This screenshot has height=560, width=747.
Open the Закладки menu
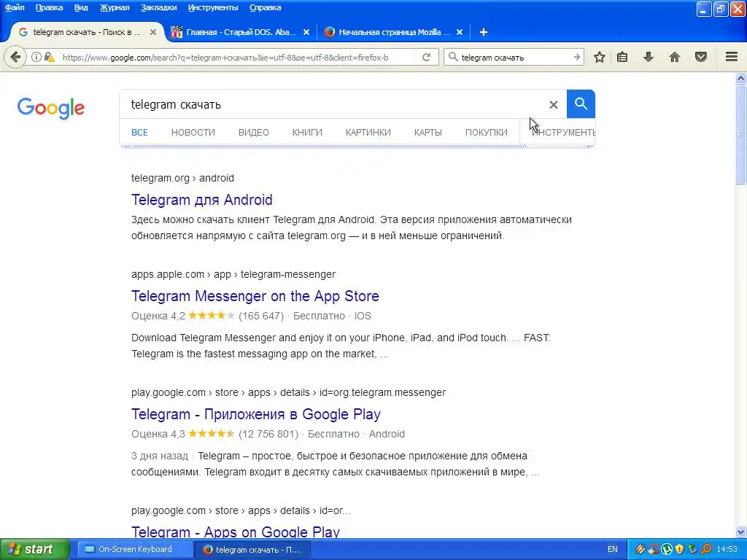point(158,7)
